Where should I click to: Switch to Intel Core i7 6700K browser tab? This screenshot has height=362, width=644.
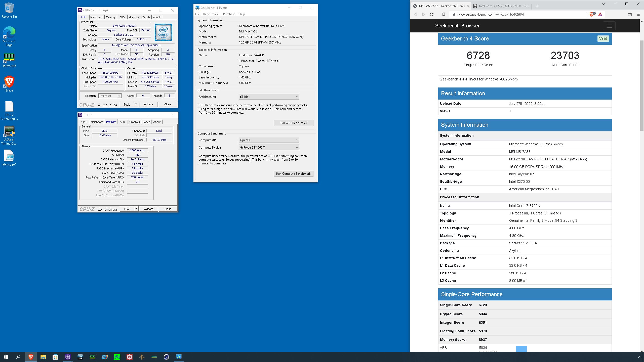[501, 6]
